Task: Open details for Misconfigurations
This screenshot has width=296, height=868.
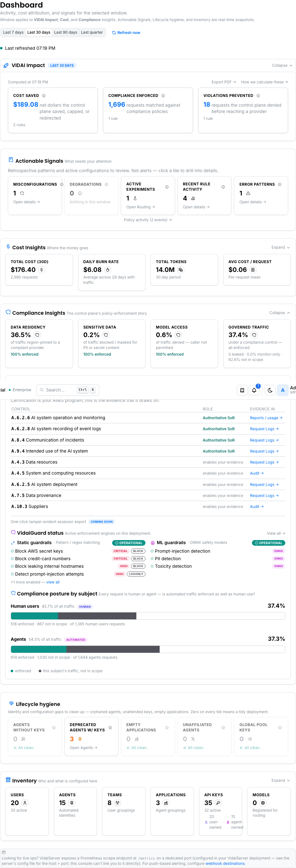Action: tap(27, 202)
